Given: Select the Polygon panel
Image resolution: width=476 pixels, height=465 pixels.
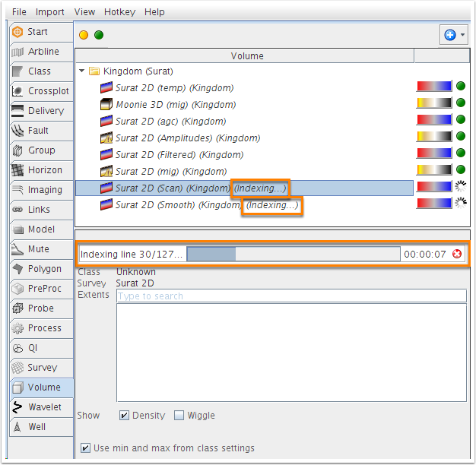Looking at the screenshot, I should pos(41,269).
